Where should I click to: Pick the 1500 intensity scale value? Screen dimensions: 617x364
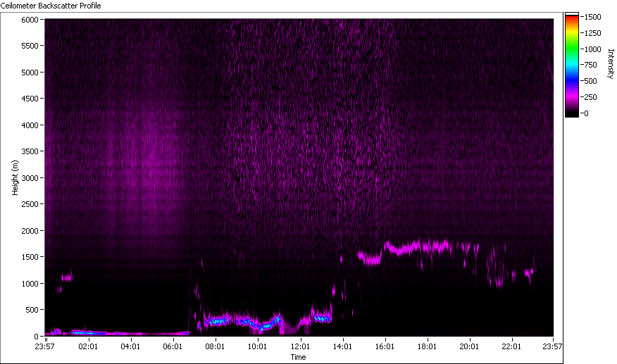point(592,17)
